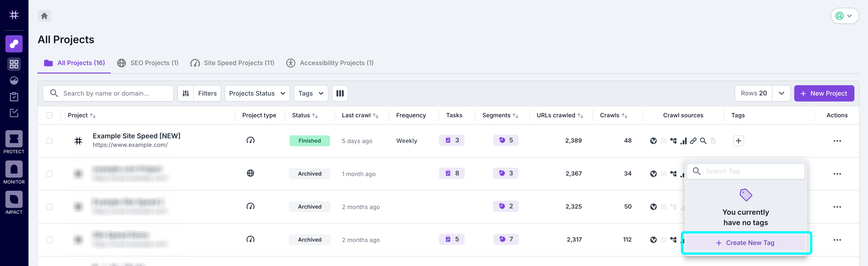Click the Lumar star logo in sidebar
Image resolution: width=868 pixels, height=266 pixels.
(14, 15)
